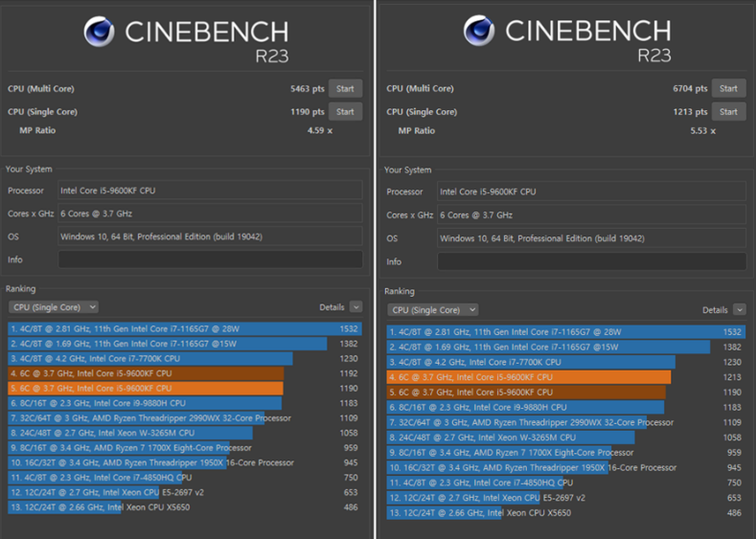This screenshot has width=756, height=539.
Task: Start Single Core test in left window
Action: [345, 112]
